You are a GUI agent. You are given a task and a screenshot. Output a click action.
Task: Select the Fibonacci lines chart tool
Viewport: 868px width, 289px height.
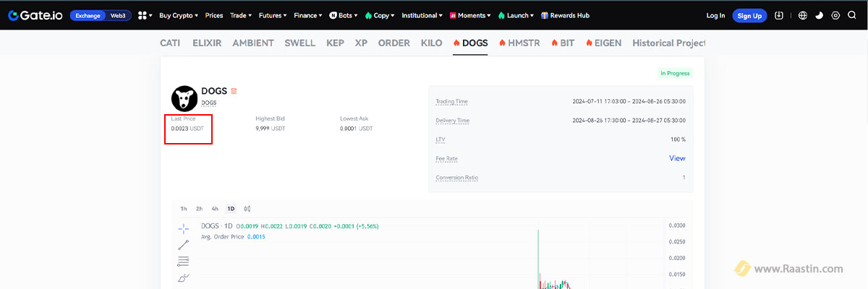183,261
